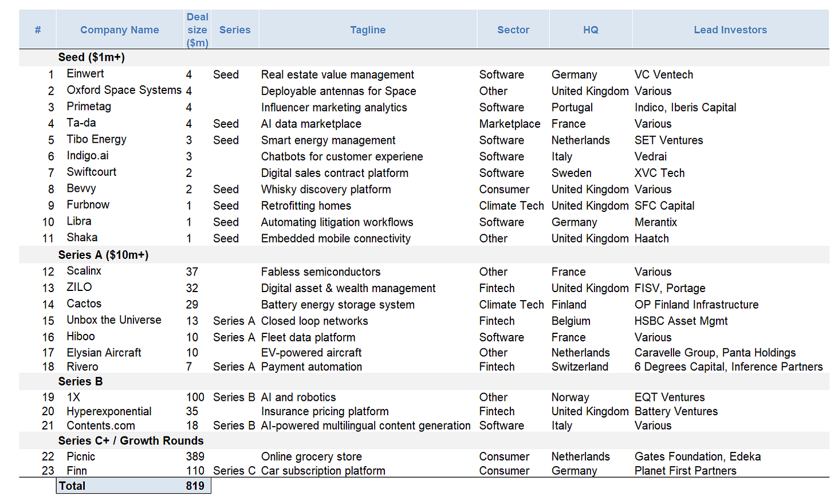The width and height of the screenshot is (834, 504).
Task: Click the Rivero company cell
Action: [82, 367]
